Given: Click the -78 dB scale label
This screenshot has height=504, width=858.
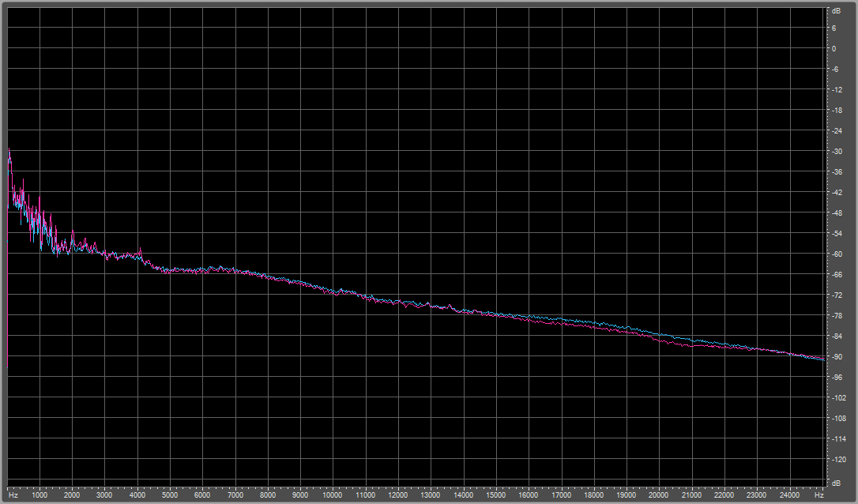Looking at the screenshot, I should tap(837, 315).
